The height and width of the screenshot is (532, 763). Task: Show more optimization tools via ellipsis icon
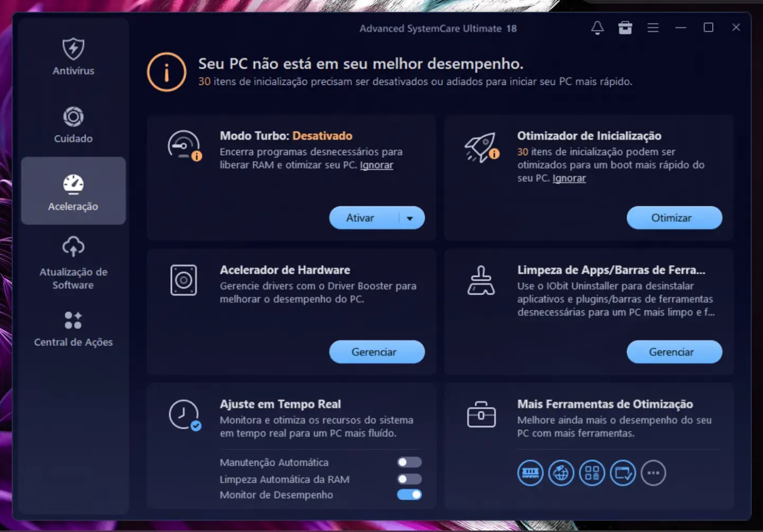click(x=653, y=473)
